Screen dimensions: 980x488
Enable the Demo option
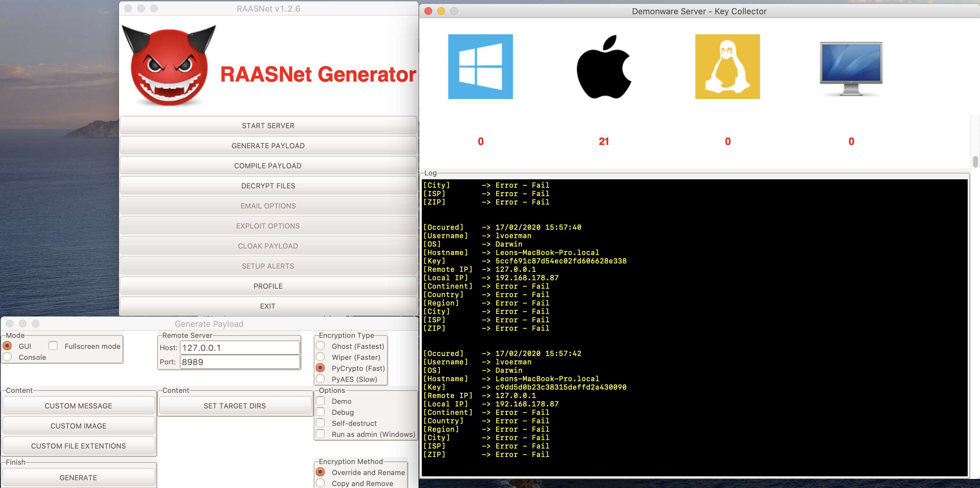320,401
